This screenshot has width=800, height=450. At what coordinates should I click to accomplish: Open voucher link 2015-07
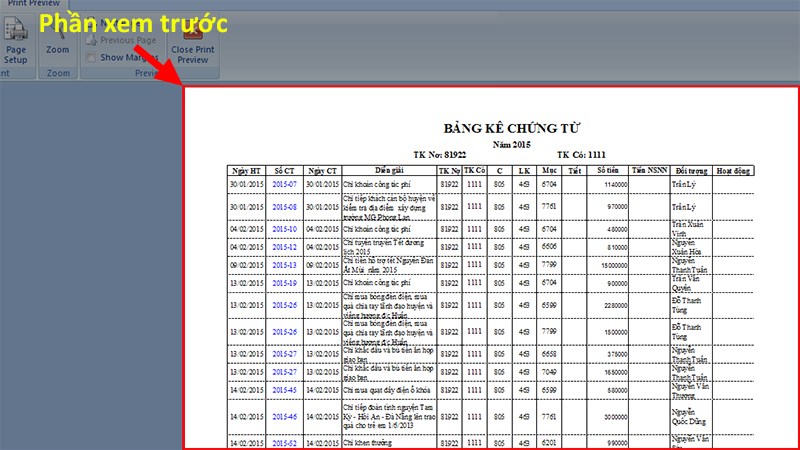point(284,184)
